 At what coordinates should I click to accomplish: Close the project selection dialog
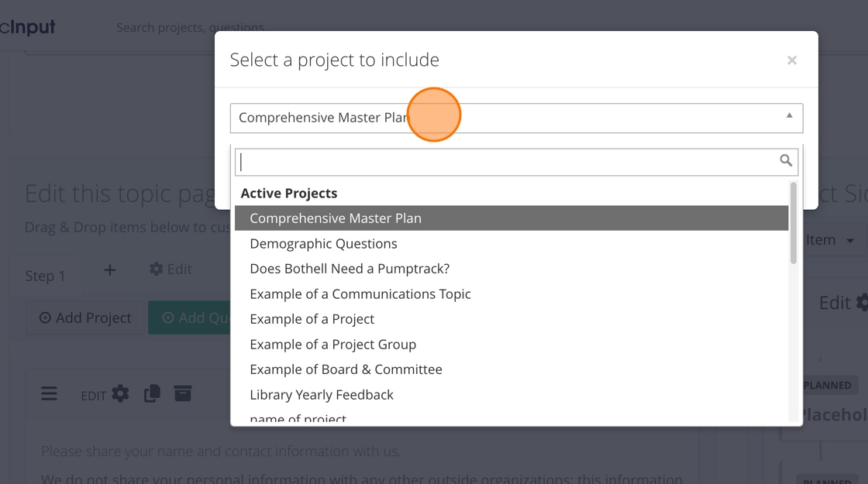[791, 60]
